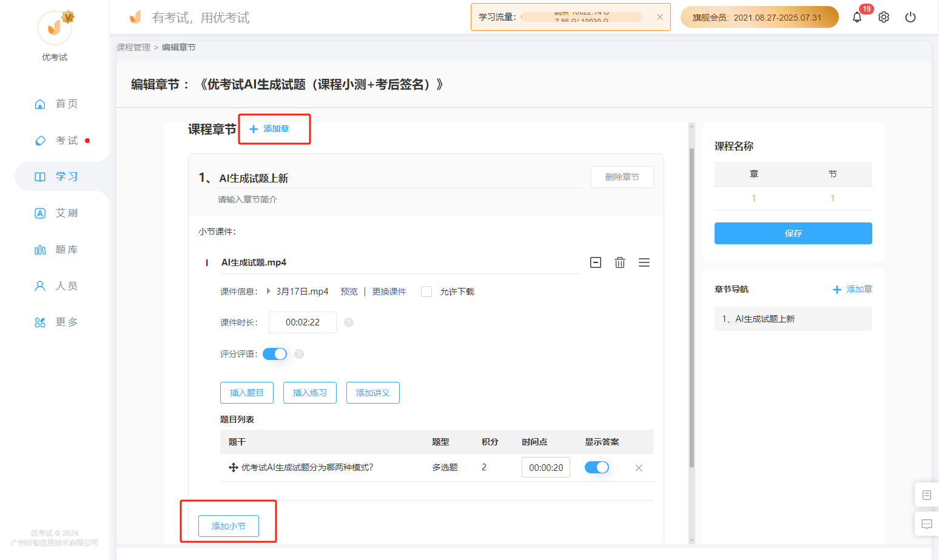
Task: Click help icon beside 课件时长
Action: 349,322
